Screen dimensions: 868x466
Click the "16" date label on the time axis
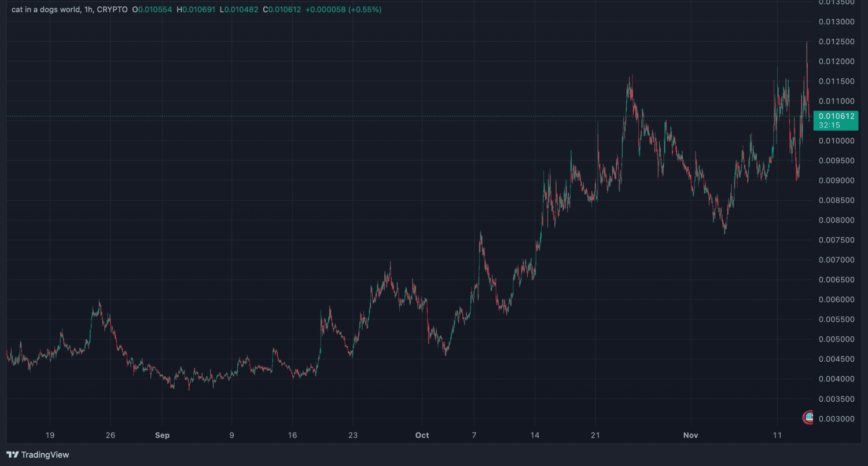tap(292, 435)
